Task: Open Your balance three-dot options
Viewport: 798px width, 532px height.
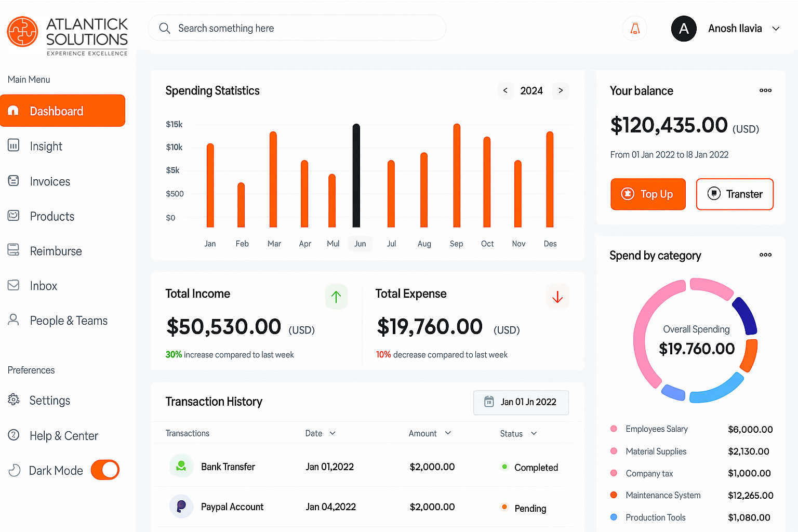Action: click(765, 90)
